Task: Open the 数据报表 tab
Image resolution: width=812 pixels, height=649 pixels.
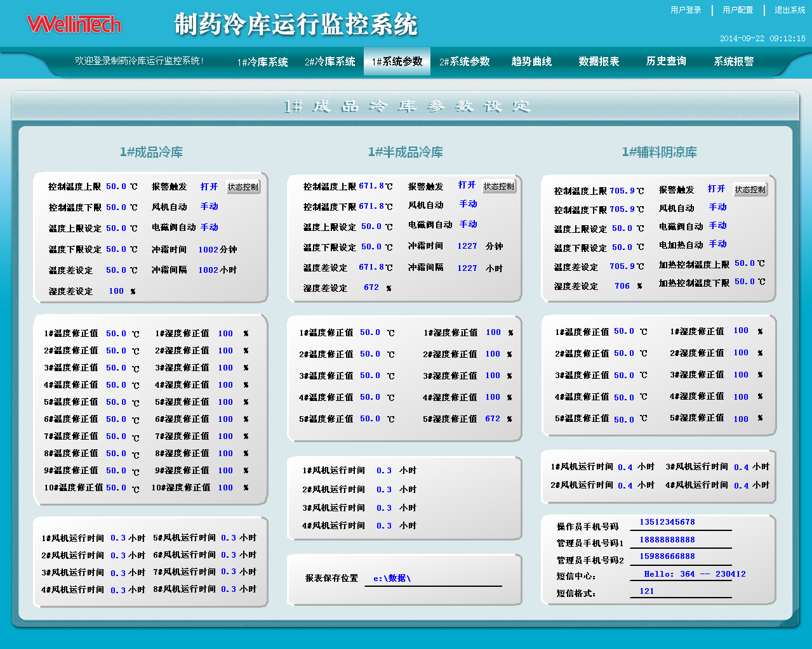Action: pyautogui.click(x=599, y=62)
